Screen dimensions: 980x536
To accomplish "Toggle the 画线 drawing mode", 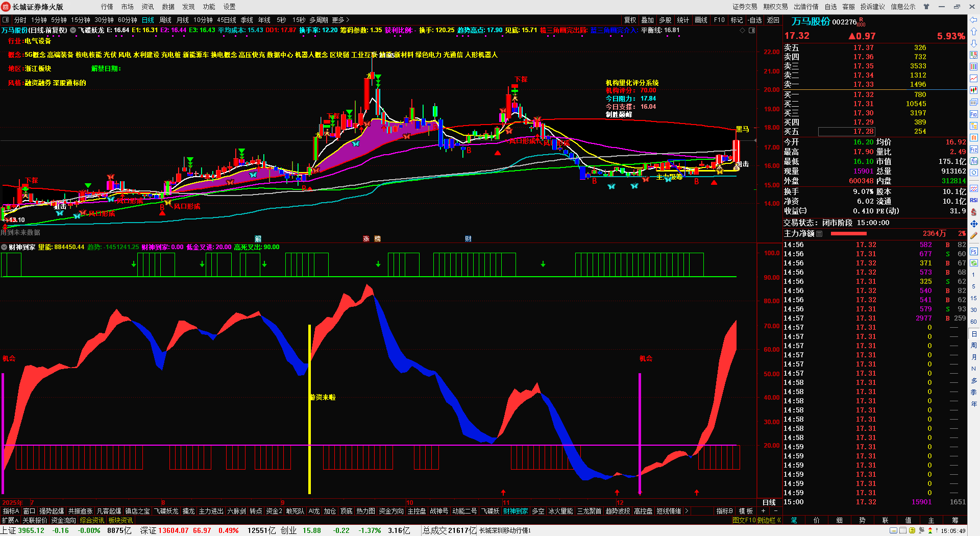I will [x=701, y=20].
